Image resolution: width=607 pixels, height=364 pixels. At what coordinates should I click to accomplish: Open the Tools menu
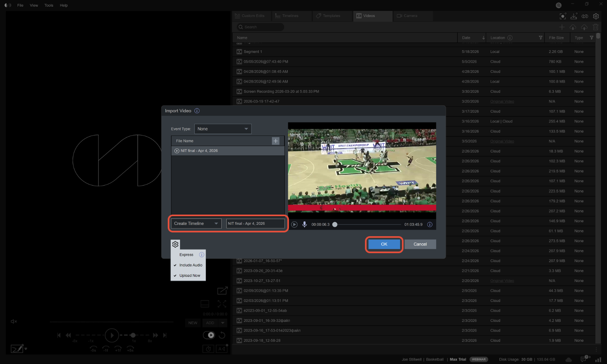[x=49, y=5]
